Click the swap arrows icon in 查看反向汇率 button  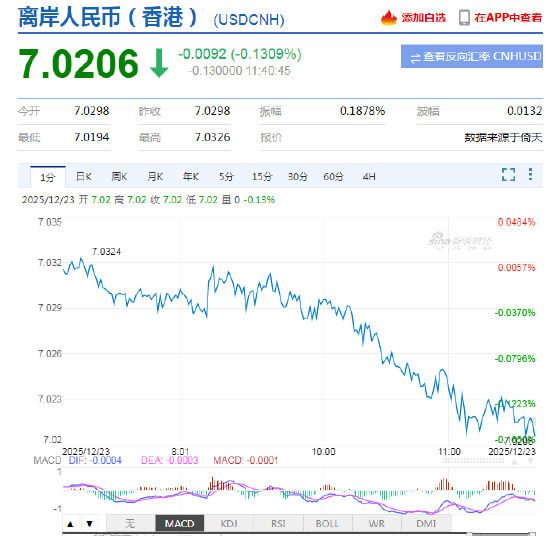click(415, 58)
